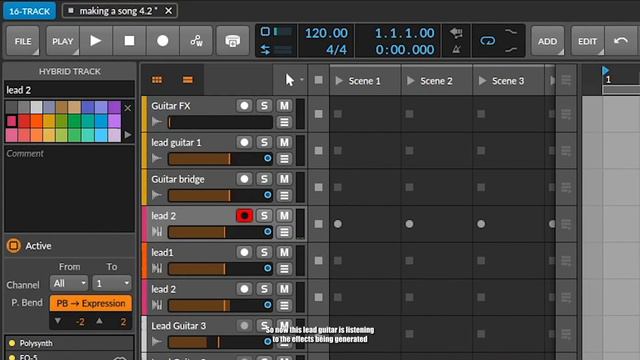Click the PB → Expression button

(x=91, y=303)
